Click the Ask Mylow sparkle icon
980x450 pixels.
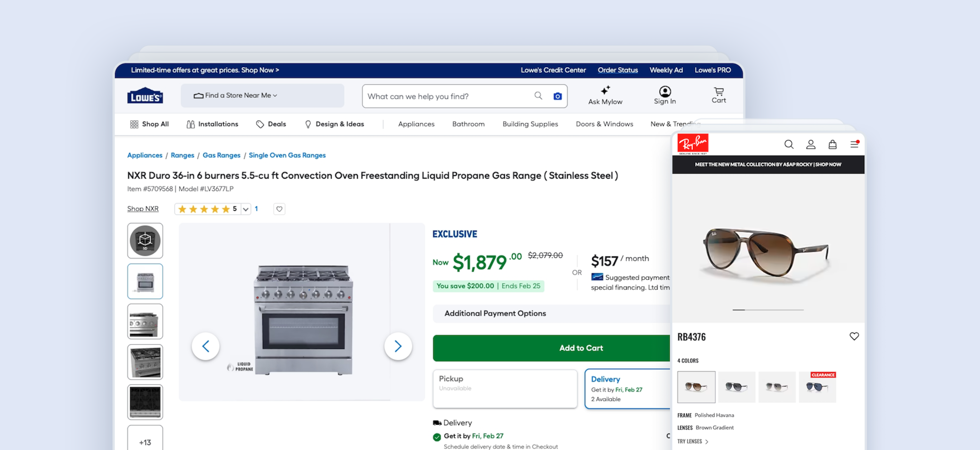pyautogui.click(x=605, y=90)
